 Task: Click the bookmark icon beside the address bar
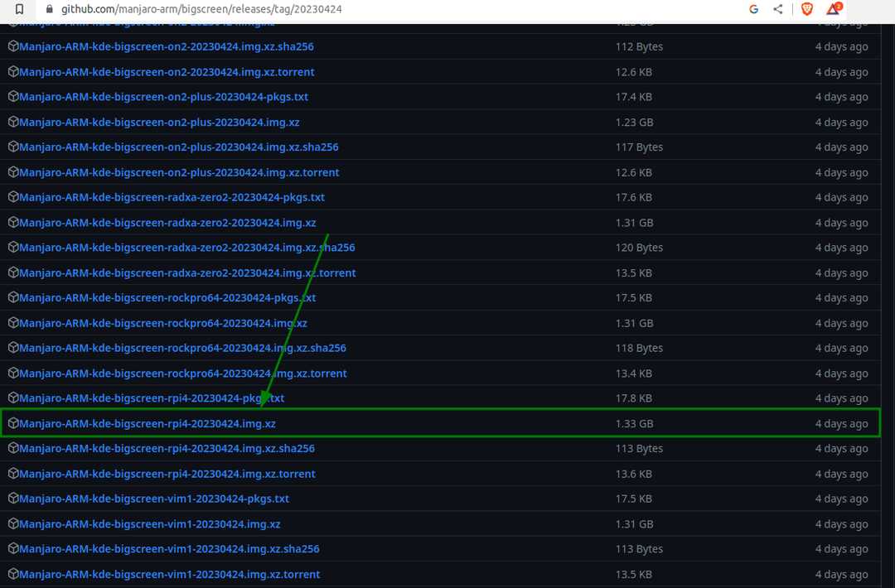point(20,9)
